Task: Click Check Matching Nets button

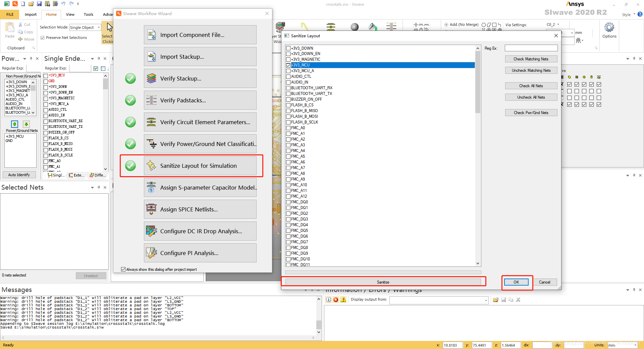Action: tap(531, 59)
